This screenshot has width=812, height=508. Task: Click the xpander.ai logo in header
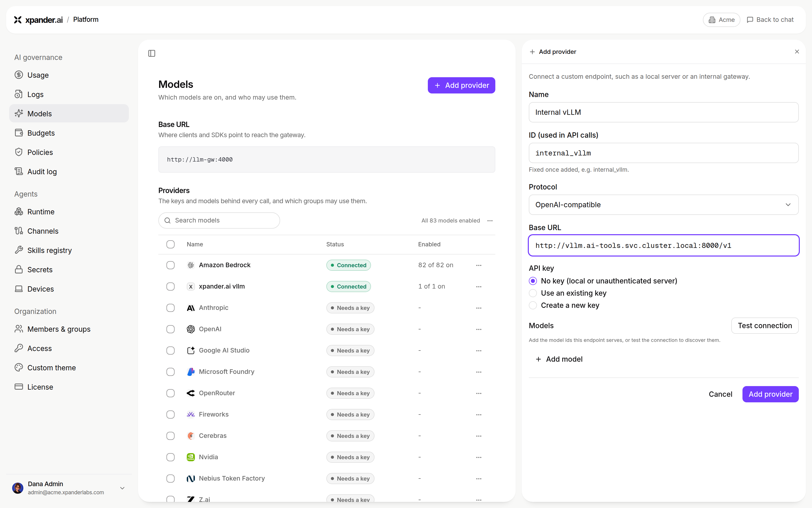click(38, 20)
